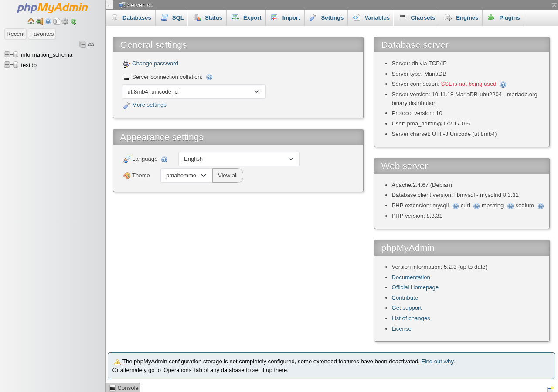
Task: Click help icon after curl extension
Action: tap(476, 206)
